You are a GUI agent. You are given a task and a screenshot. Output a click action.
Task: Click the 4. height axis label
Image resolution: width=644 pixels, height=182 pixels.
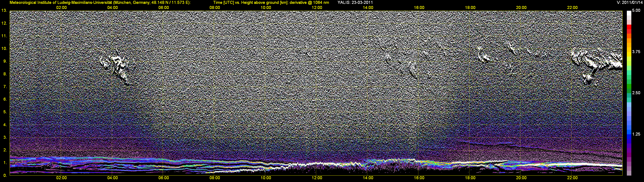pos(5,125)
